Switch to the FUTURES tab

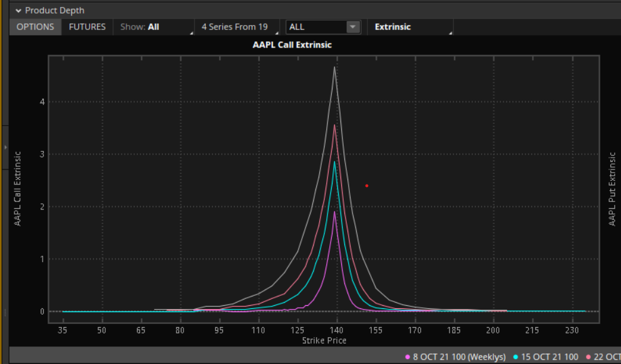87,27
